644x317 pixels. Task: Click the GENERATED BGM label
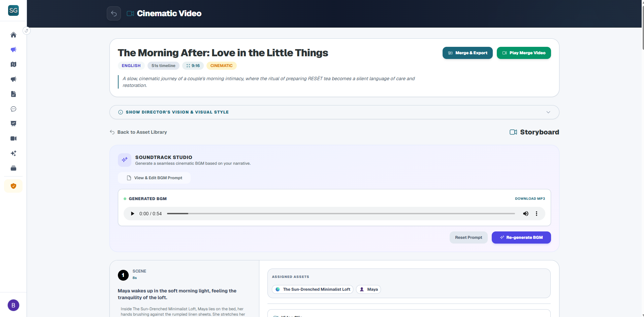pyautogui.click(x=148, y=199)
